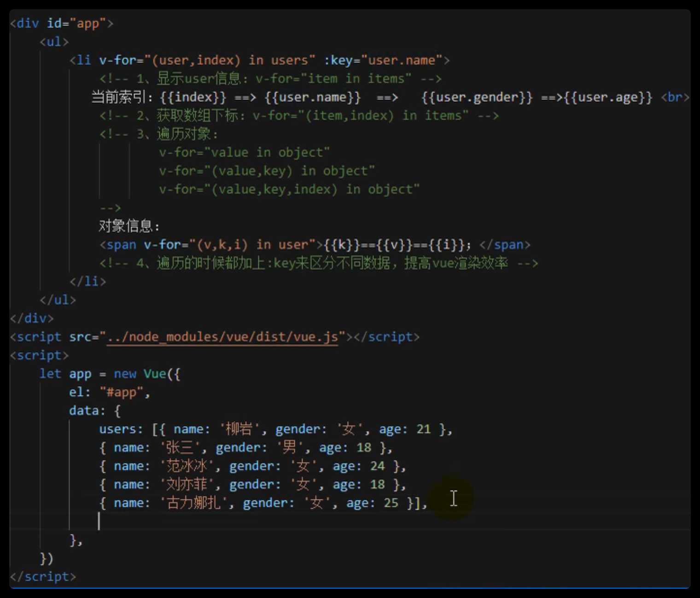Viewport: 700px width, 598px height.
Task: Click v-for="value in object" line
Action: (245, 152)
